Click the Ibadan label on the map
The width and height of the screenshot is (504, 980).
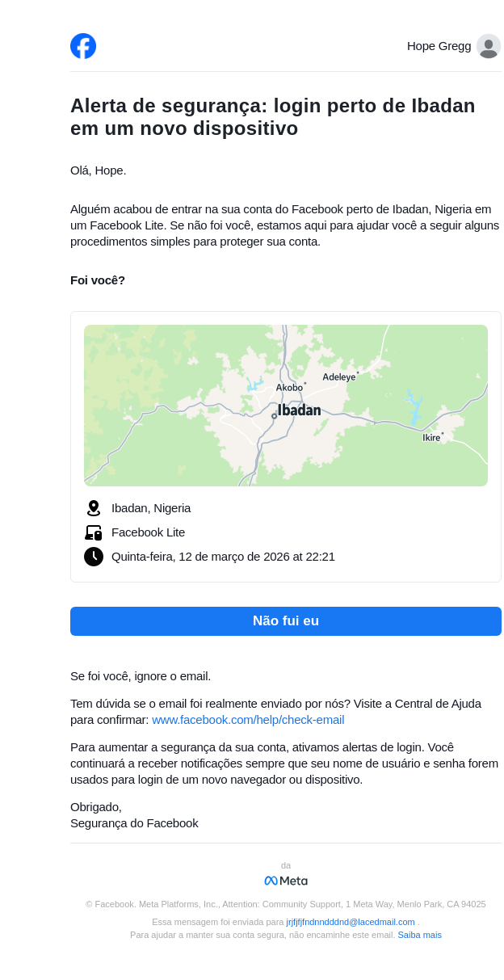(x=299, y=410)
